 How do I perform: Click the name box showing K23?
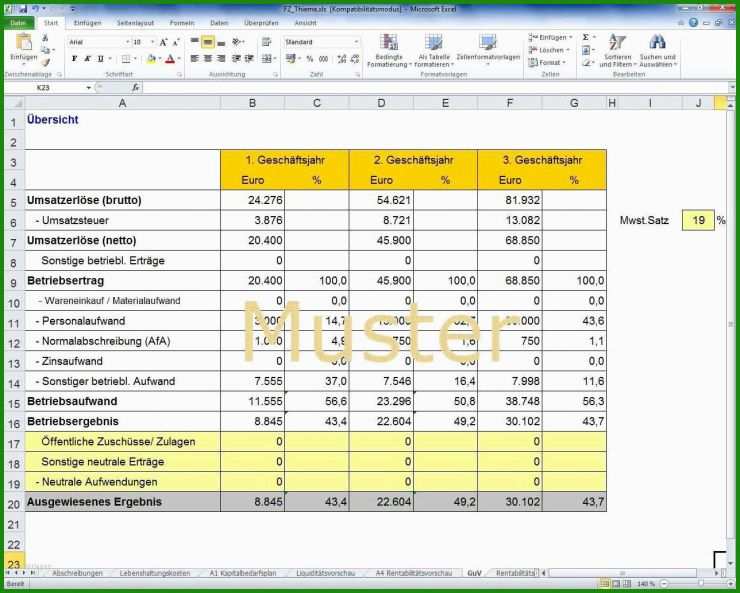[45, 88]
